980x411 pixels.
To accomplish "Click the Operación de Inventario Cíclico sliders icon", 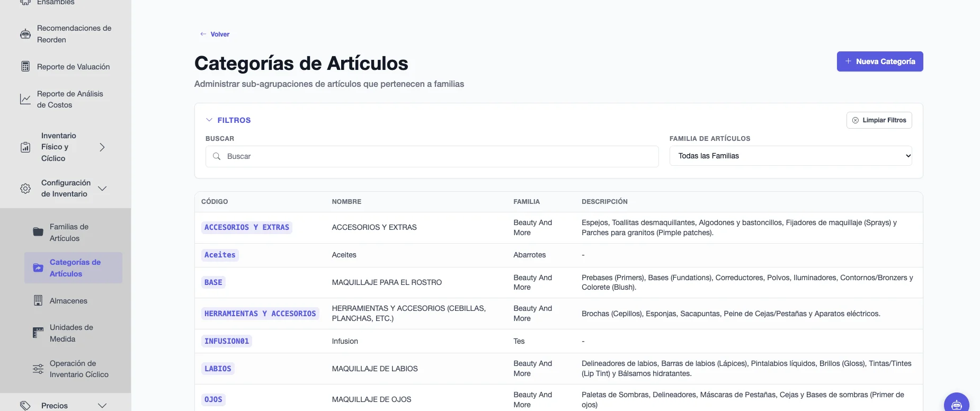I will tap(38, 369).
